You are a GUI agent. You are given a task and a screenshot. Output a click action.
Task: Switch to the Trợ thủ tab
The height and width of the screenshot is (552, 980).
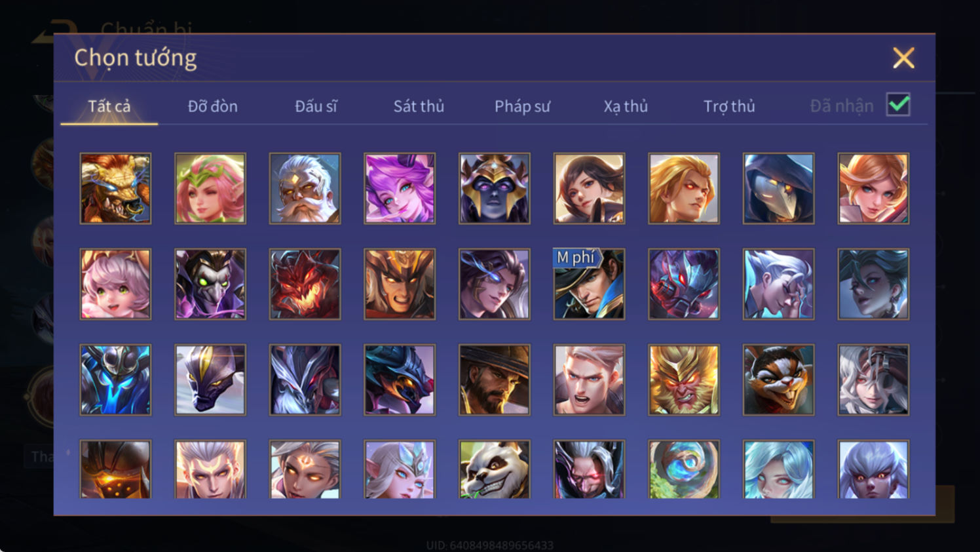point(729,106)
